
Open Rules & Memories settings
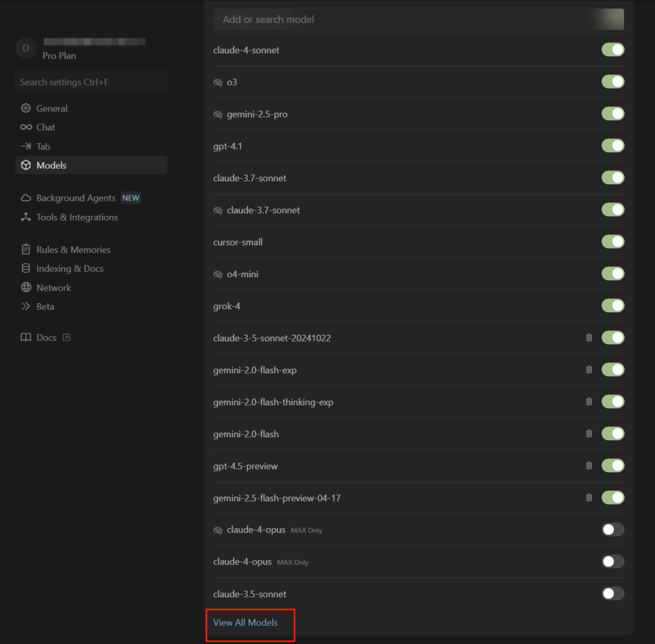coord(73,250)
